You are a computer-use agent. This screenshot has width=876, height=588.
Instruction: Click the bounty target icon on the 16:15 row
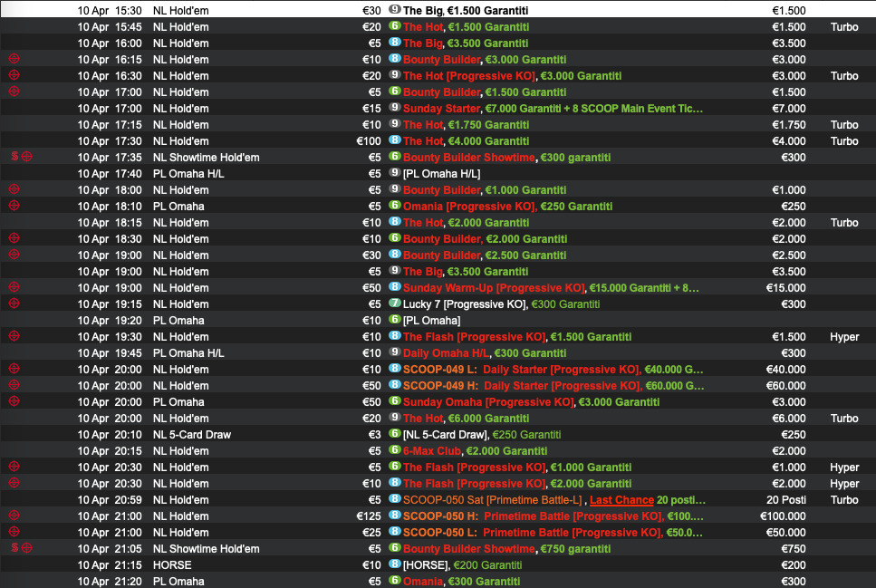pyautogui.click(x=14, y=59)
